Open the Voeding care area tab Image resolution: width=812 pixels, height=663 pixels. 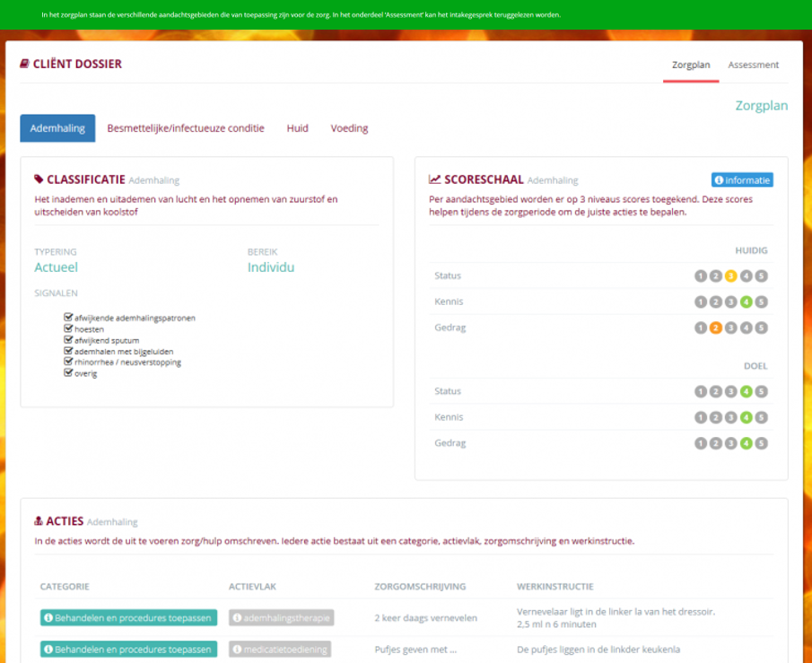click(x=349, y=128)
